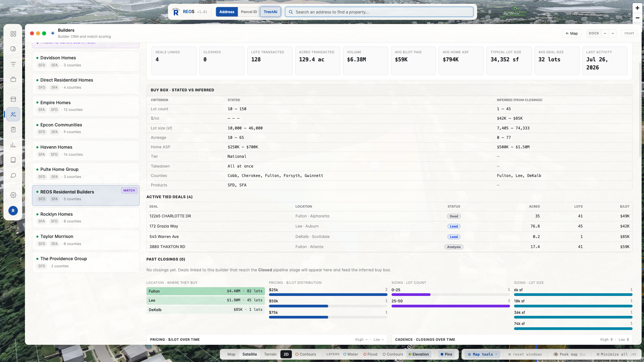Select the Satellite basemap tab

(249, 354)
